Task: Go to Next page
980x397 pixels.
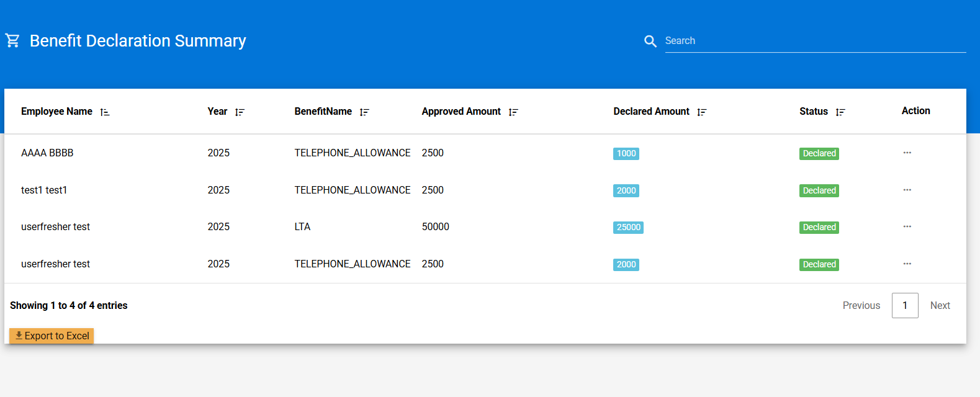Action: (x=940, y=305)
